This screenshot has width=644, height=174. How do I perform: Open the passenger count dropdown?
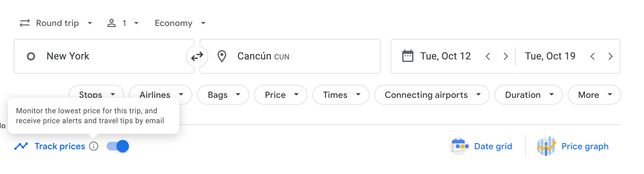click(x=123, y=23)
